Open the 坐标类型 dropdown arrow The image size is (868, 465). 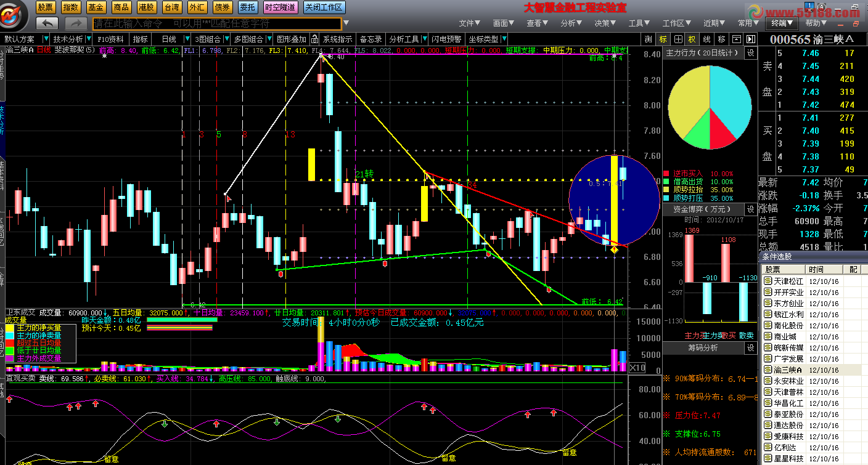coord(503,39)
